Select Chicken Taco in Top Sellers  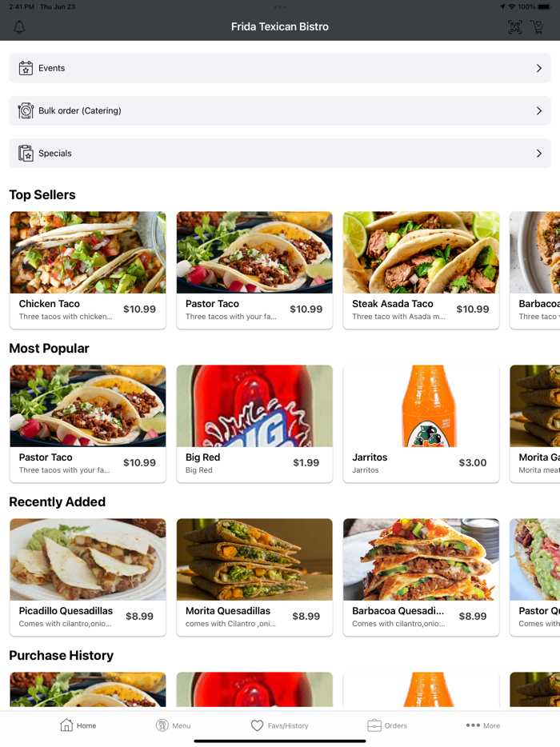tap(88, 270)
